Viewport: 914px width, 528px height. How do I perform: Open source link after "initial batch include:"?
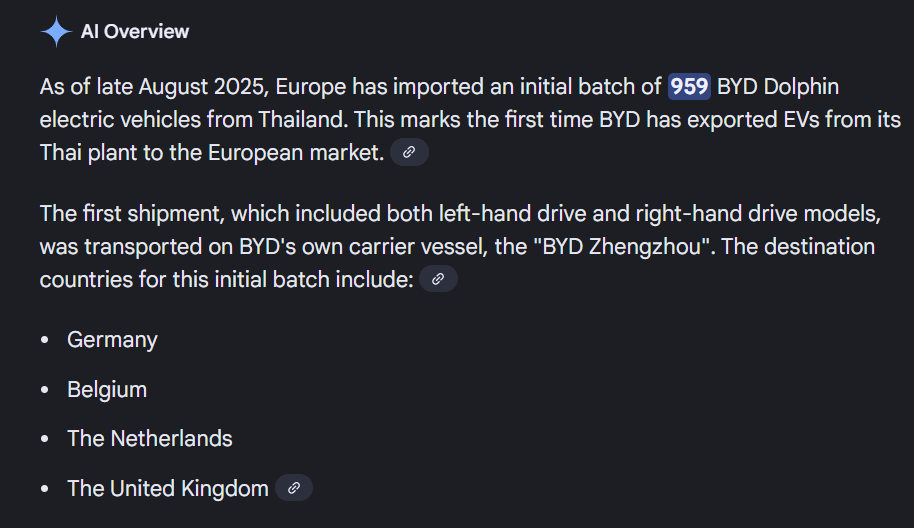(437, 279)
